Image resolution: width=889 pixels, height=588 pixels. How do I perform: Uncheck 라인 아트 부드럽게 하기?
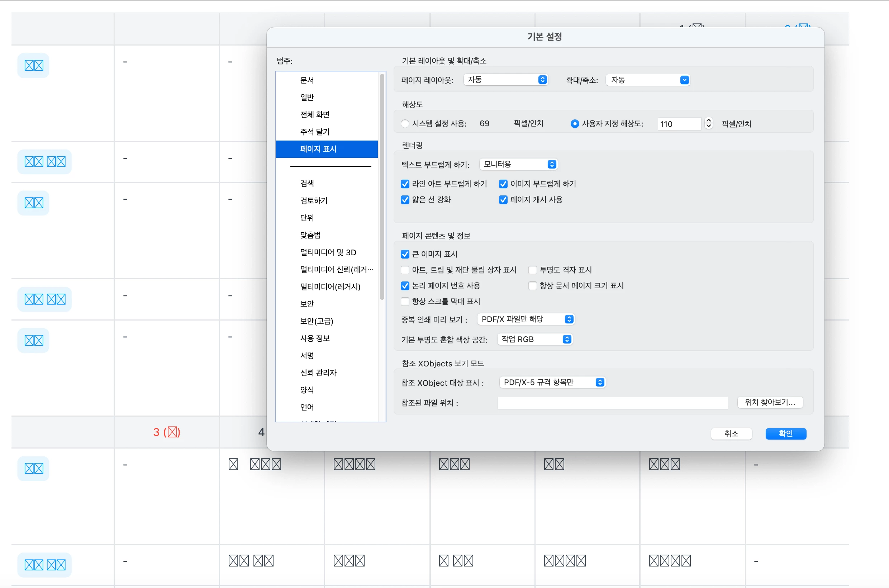[x=405, y=184]
